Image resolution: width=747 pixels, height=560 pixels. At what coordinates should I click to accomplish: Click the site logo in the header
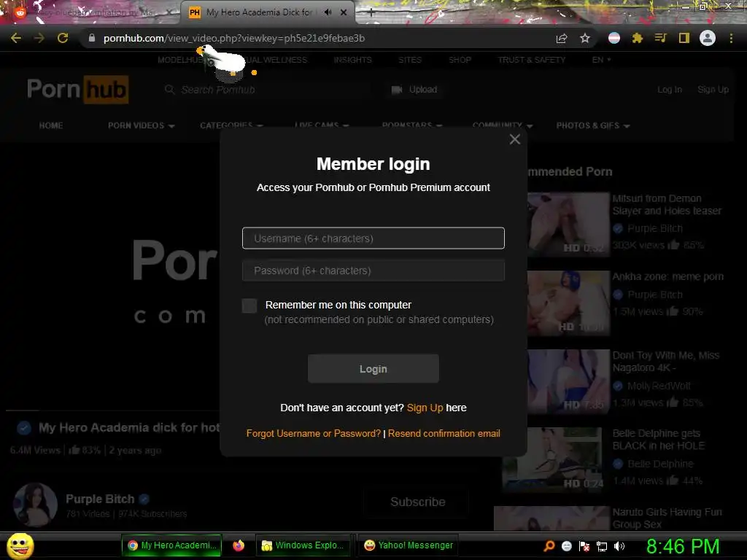[77, 89]
